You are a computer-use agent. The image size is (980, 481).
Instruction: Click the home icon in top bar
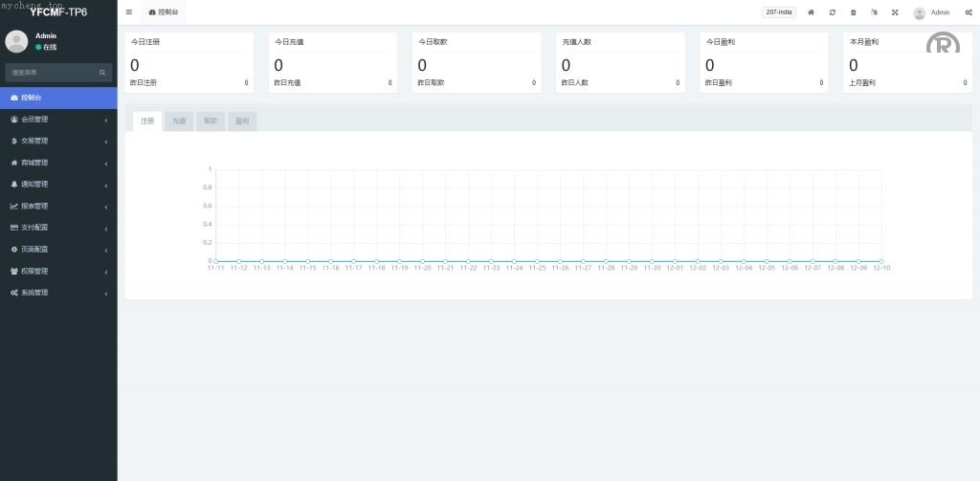tap(811, 12)
